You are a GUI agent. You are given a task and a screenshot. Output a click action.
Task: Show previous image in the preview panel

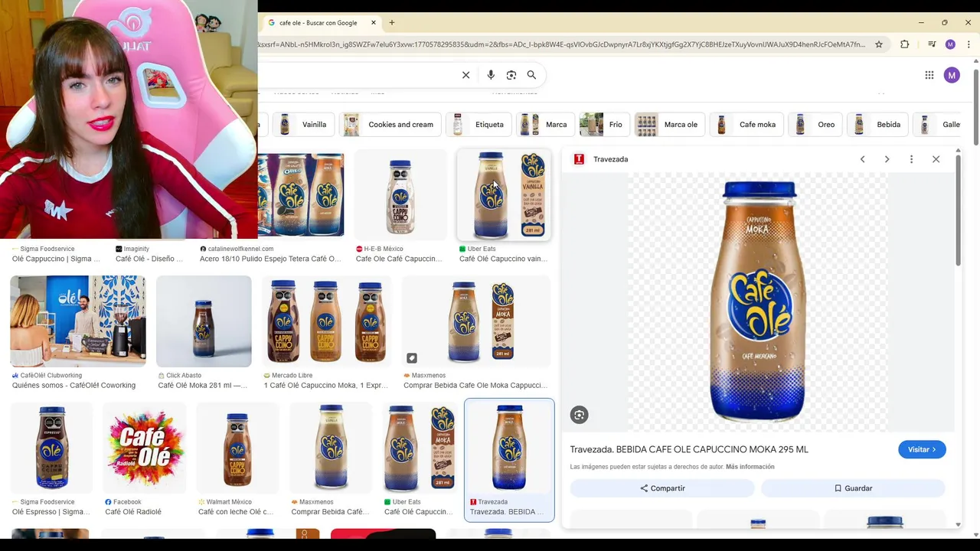coord(862,159)
